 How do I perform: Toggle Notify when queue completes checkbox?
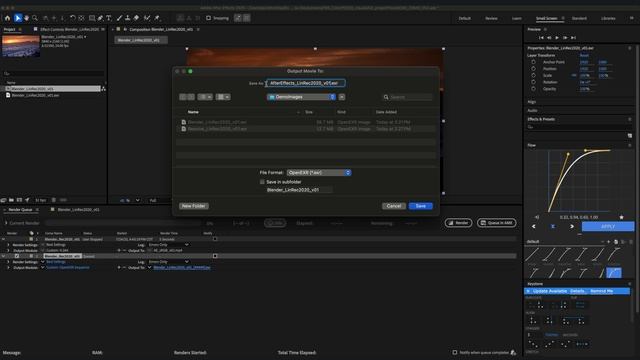[x=455, y=352]
